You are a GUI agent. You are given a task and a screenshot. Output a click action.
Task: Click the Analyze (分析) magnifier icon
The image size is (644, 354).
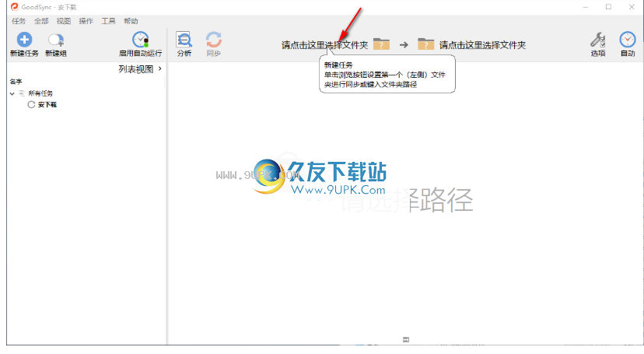[x=184, y=40]
